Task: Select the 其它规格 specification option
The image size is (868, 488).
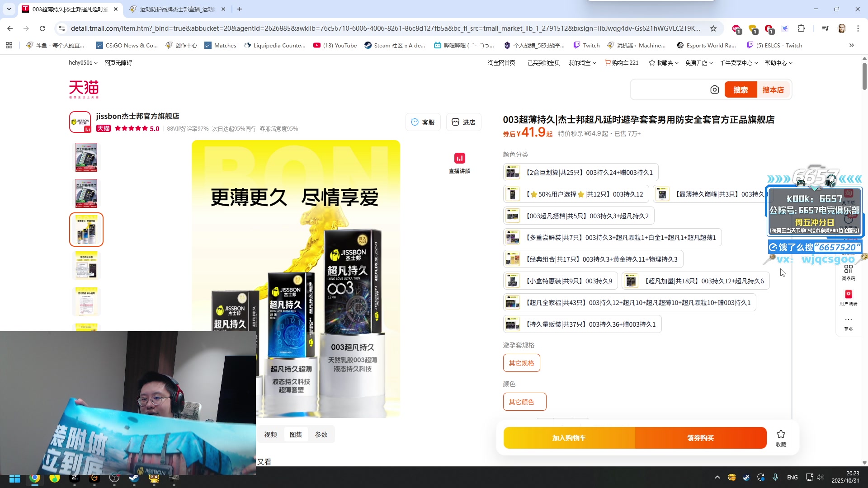Action: click(x=521, y=363)
